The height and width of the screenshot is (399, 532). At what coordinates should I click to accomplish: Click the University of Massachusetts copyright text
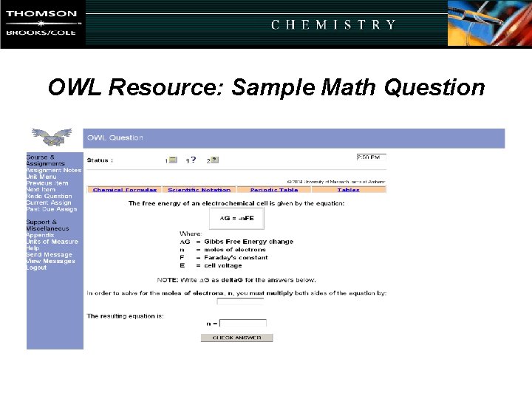pos(336,182)
